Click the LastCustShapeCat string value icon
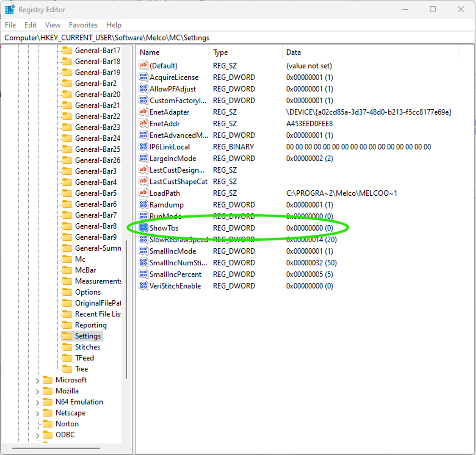Viewport: 476px width, 455px height. click(x=143, y=181)
